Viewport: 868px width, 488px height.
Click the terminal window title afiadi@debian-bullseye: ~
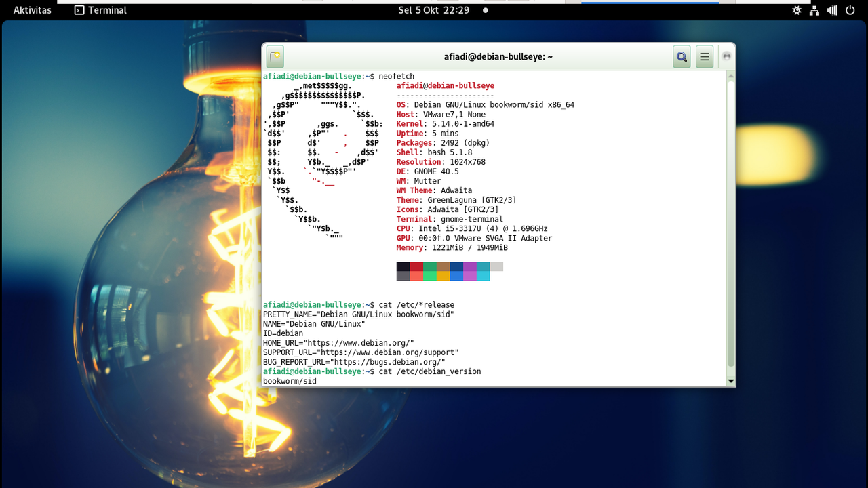tap(498, 57)
